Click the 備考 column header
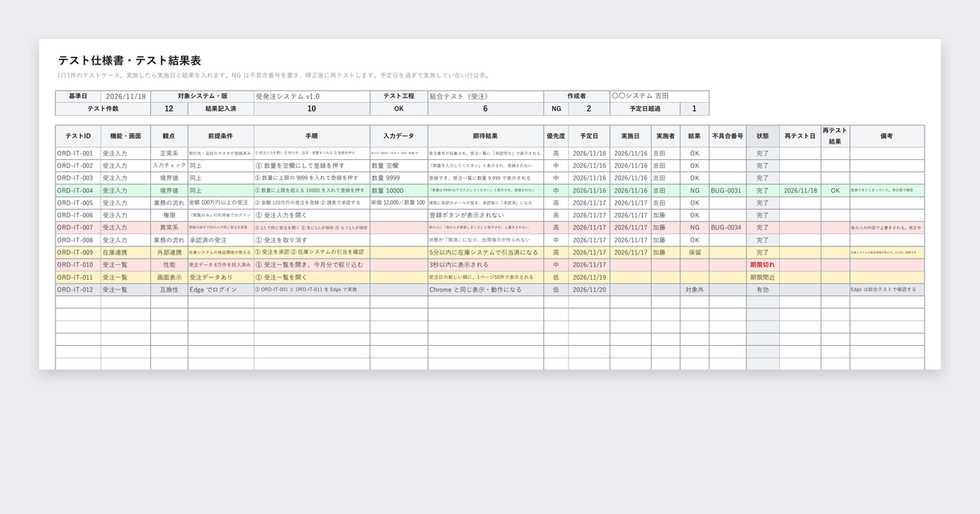 pos(887,136)
